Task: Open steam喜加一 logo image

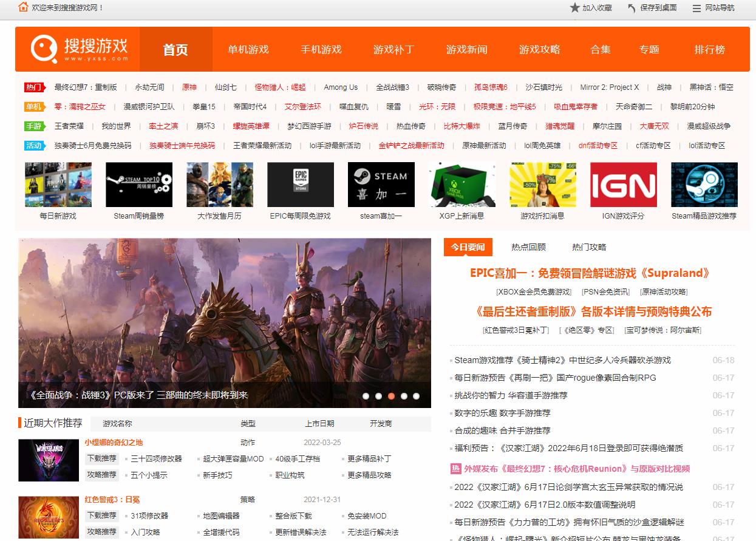Action: [381, 185]
